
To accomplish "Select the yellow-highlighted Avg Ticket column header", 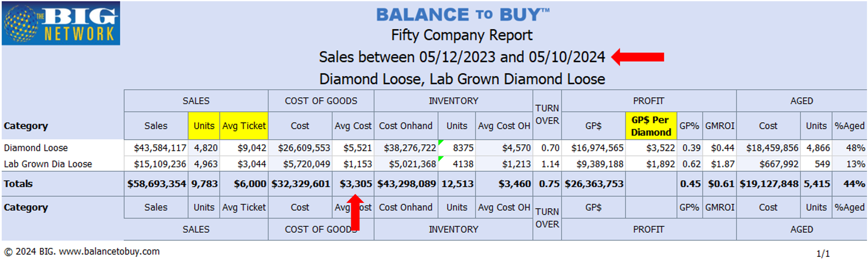I will click(244, 126).
